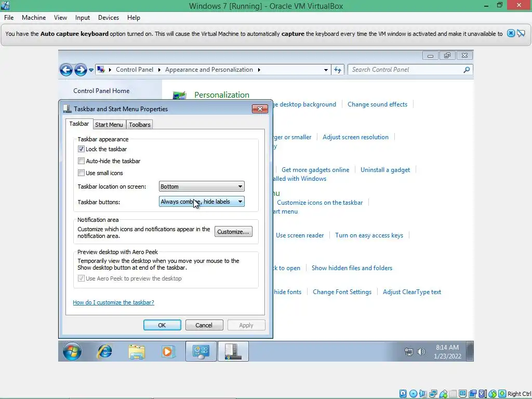Click VirtualBox hard disk status icon
The height and width of the screenshot is (399, 532).
403,394
